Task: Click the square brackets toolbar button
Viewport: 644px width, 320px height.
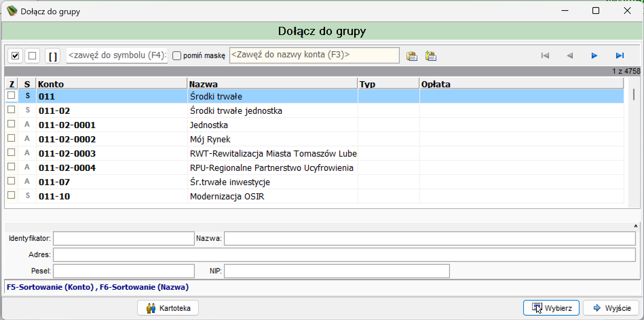Action: tap(53, 56)
